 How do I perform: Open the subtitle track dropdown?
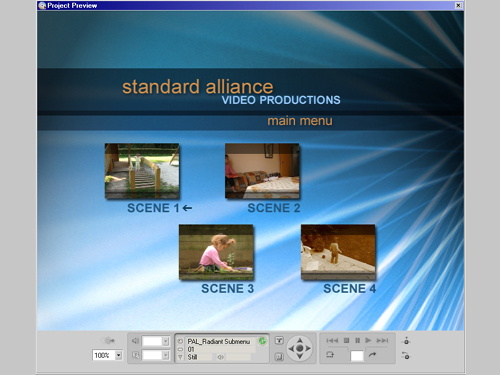point(165,355)
